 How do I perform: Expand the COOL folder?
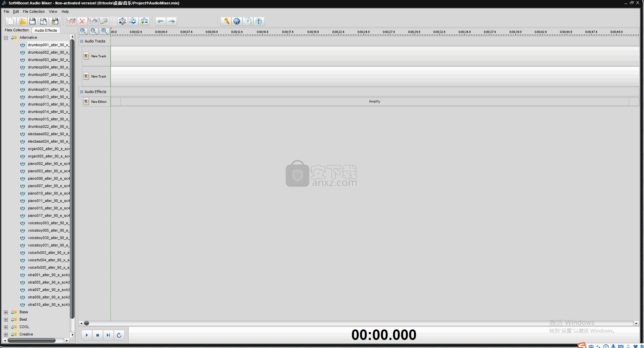[x=6, y=327]
